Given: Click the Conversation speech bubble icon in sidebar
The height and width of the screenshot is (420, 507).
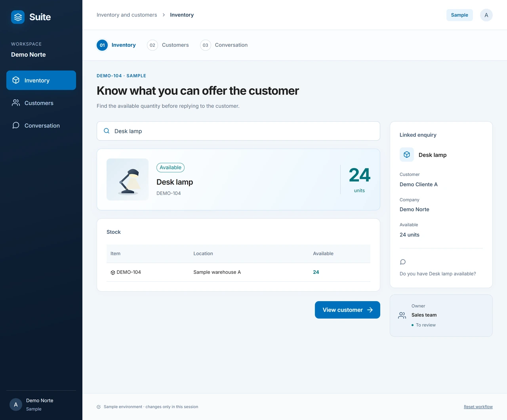Looking at the screenshot, I should click(16, 125).
